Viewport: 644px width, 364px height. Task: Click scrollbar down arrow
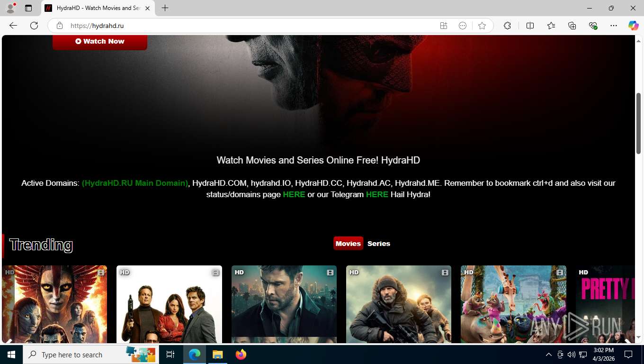(638, 338)
